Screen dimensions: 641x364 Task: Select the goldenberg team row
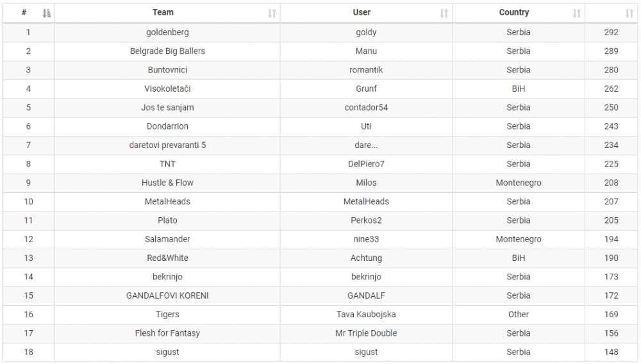tap(167, 32)
